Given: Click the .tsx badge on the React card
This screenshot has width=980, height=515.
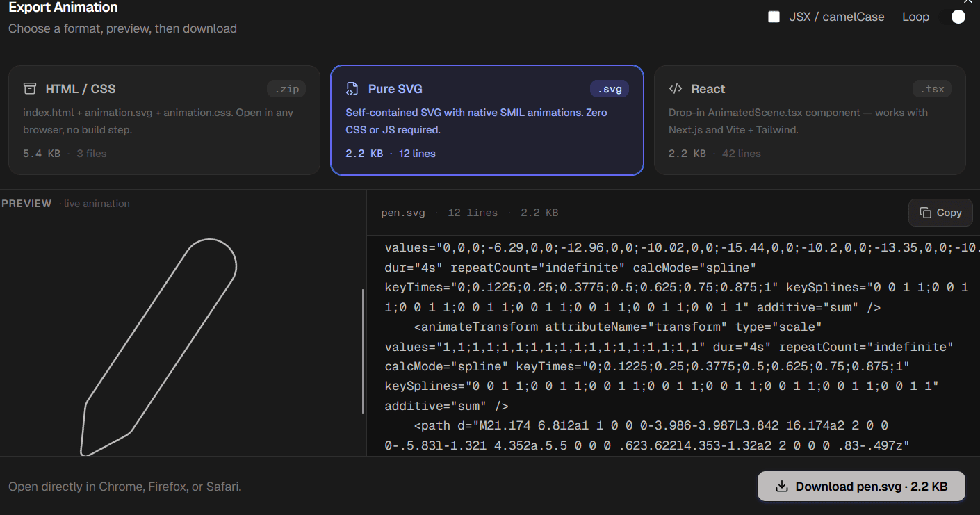Looking at the screenshot, I should [932, 88].
